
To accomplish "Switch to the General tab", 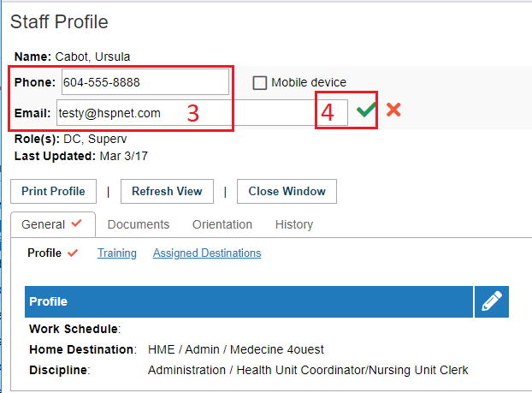I will 43,224.
